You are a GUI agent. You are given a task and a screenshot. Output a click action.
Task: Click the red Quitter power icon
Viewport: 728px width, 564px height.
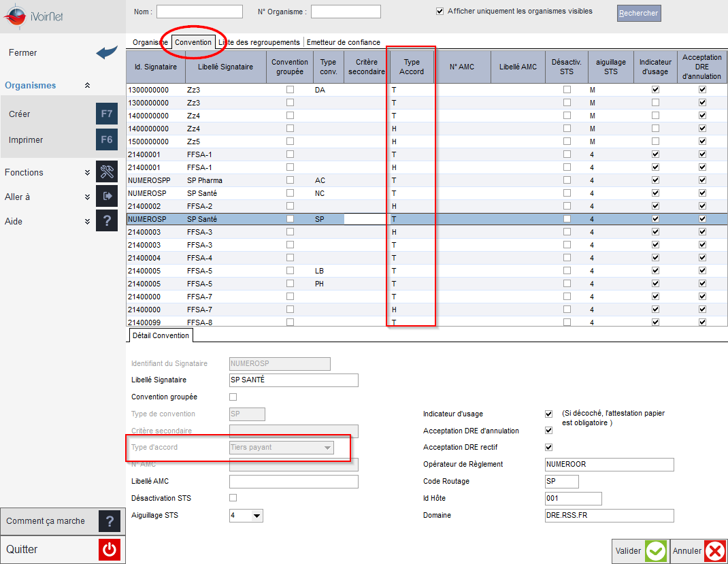pos(110,550)
